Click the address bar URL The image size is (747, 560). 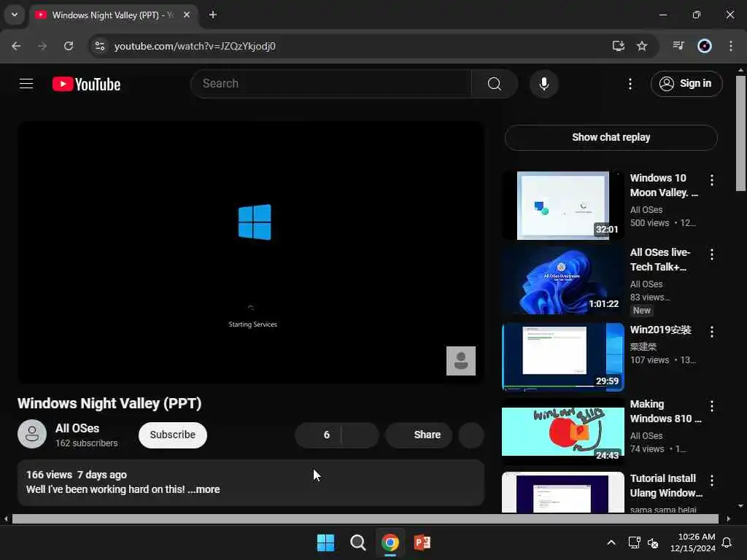pos(195,46)
